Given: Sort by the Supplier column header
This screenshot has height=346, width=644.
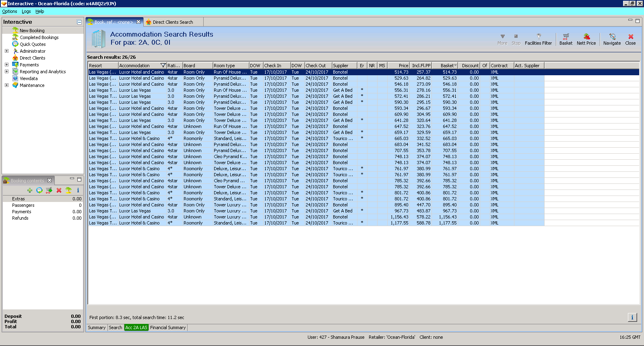Looking at the screenshot, I should (x=344, y=66).
